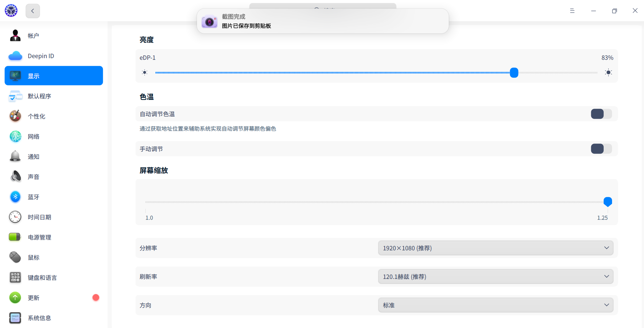Click the 鼠标 mouse icon

15,257
